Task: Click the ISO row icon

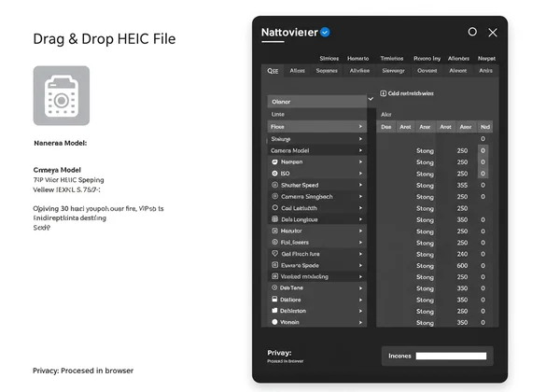Action: click(274, 174)
